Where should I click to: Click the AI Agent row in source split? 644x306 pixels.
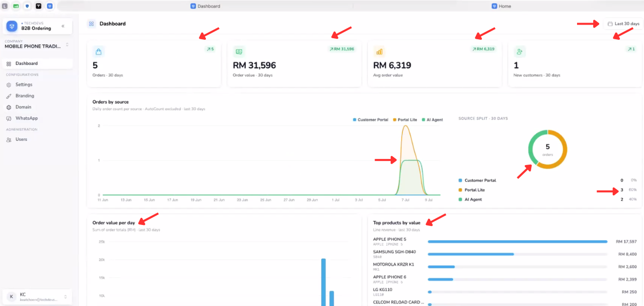(x=548, y=199)
